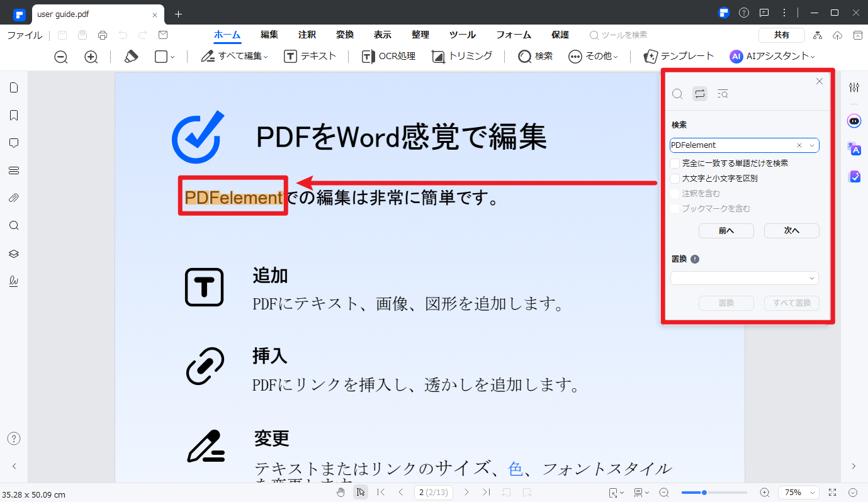Click the 共有 share button
This screenshot has width=868, height=502.
pyautogui.click(x=782, y=35)
